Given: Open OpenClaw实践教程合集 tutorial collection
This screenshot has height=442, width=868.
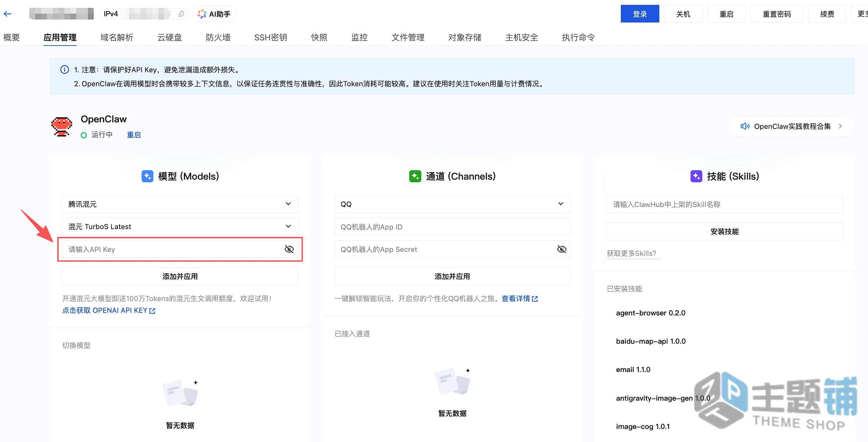Looking at the screenshot, I should pyautogui.click(x=792, y=126).
